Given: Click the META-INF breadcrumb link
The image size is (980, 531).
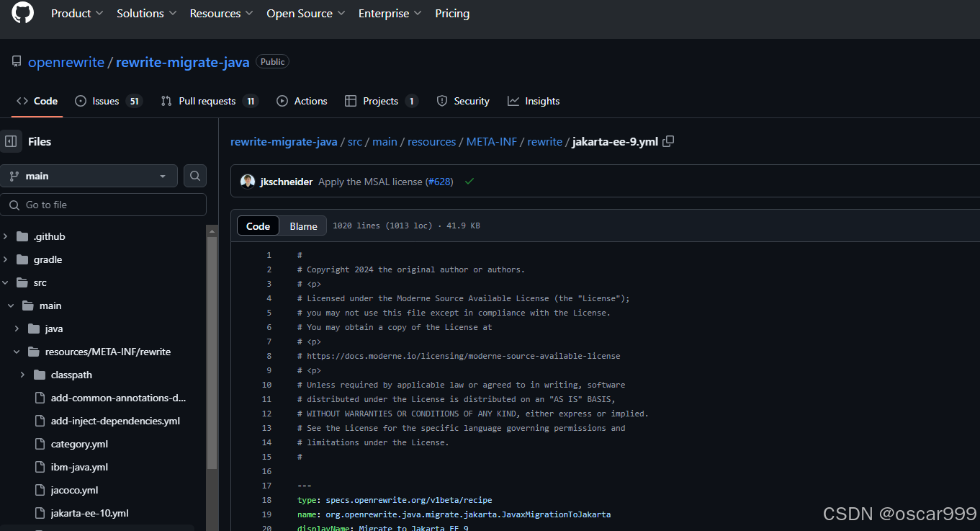Looking at the screenshot, I should (x=491, y=141).
